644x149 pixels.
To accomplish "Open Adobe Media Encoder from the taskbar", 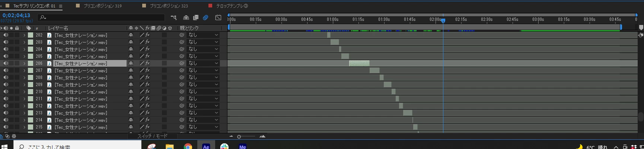I will (242, 146).
